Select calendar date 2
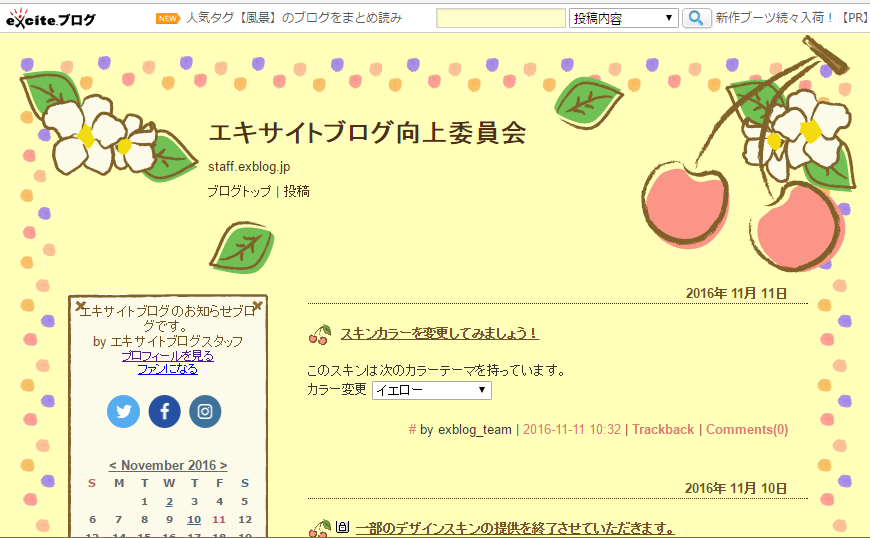 (169, 502)
